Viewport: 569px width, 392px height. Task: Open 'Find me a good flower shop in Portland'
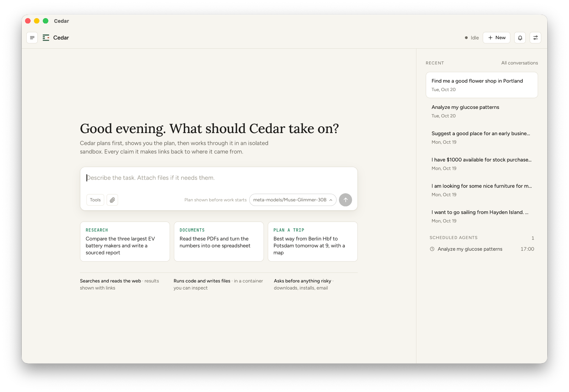[x=482, y=85]
